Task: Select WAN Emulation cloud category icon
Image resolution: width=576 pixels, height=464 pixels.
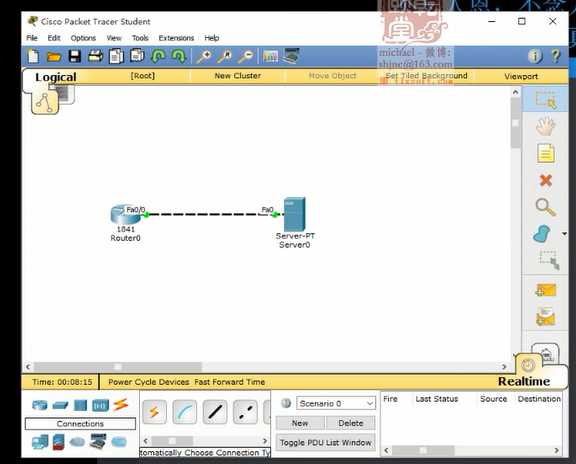Action: pos(77,442)
